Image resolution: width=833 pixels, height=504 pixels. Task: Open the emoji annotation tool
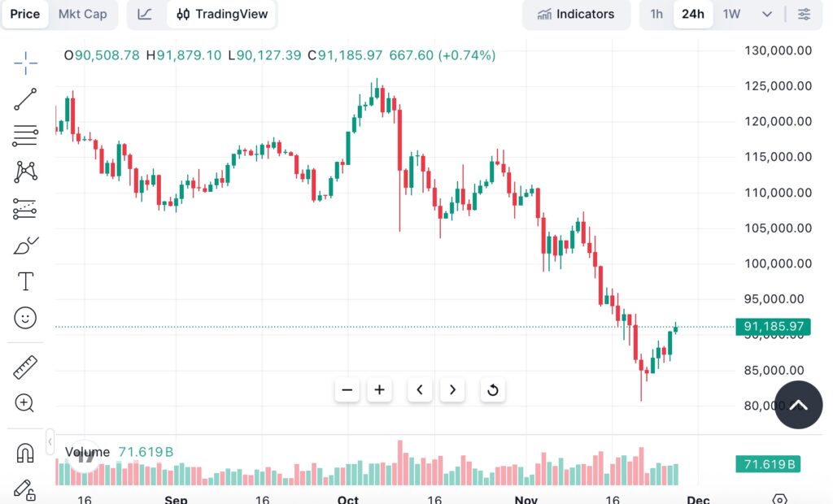(24, 318)
